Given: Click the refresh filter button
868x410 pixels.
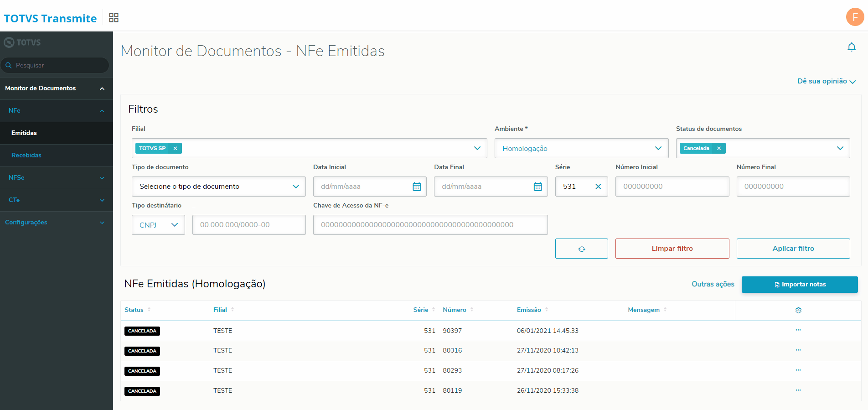Looking at the screenshot, I should tap(581, 249).
